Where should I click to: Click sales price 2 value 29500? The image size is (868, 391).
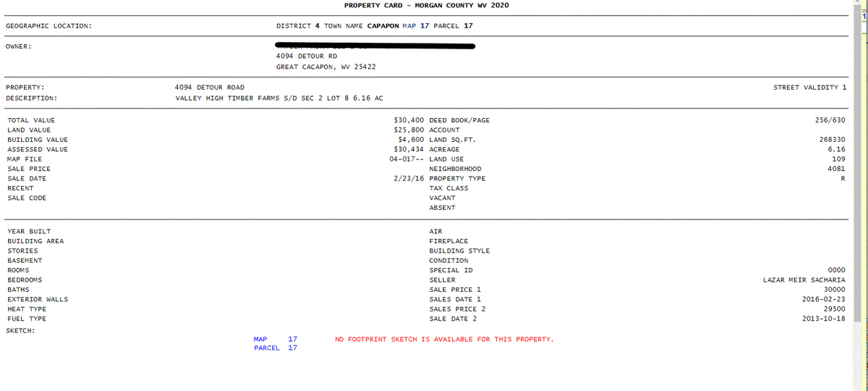pos(835,308)
